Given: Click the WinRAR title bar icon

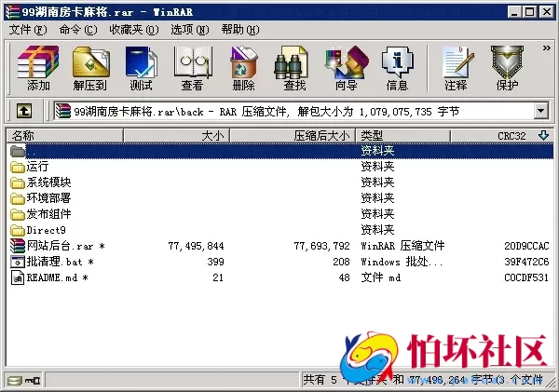Looking at the screenshot, I should point(12,12).
